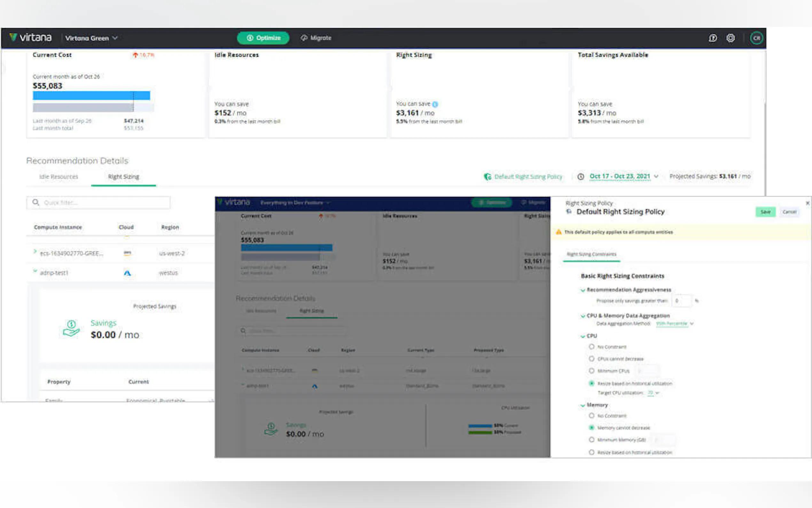Click the Azure cloud icon for adnp-test1
Viewport: 812px width, 508px height.
click(x=127, y=273)
